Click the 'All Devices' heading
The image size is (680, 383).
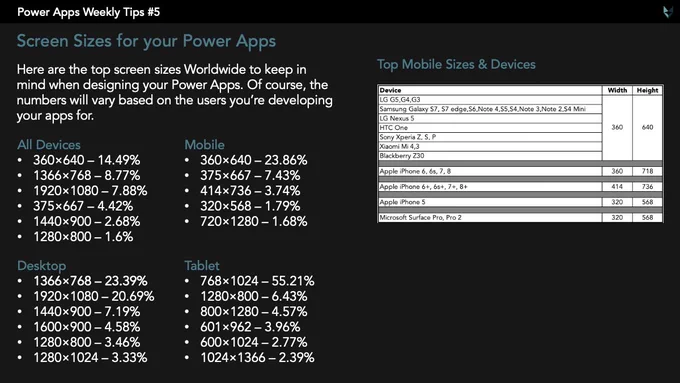coord(49,144)
